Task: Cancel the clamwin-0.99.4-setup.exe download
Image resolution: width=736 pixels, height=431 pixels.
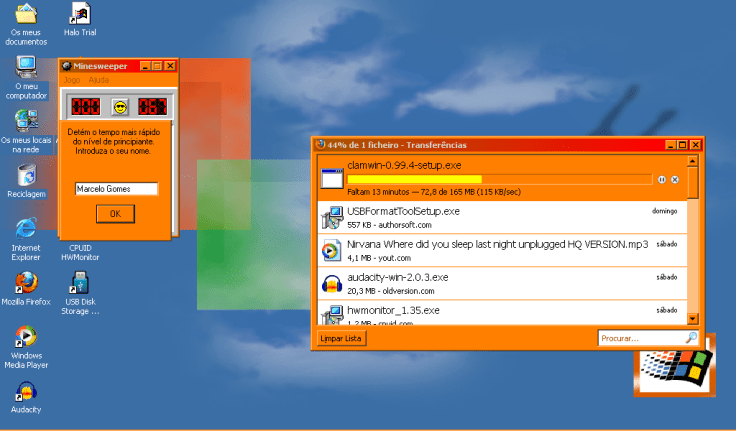Action: click(675, 179)
